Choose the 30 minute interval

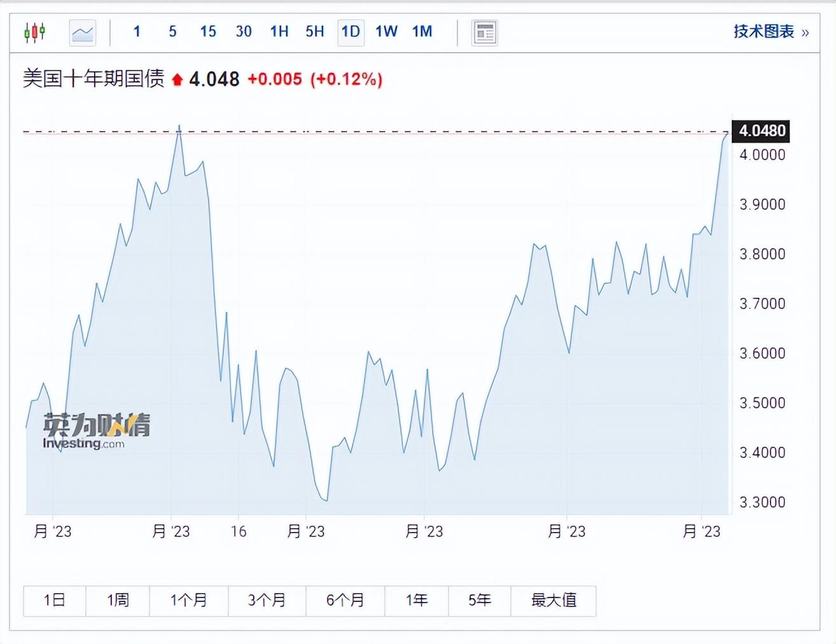tap(244, 31)
